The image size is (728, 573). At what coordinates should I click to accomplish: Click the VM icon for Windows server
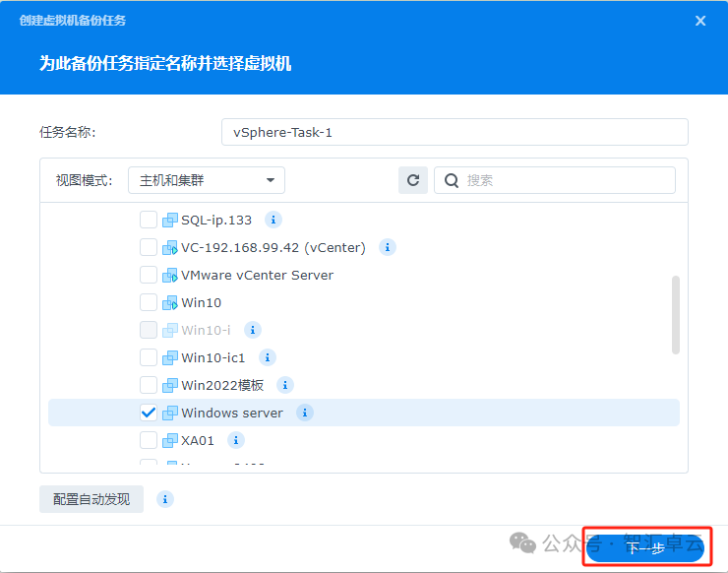coord(170,413)
